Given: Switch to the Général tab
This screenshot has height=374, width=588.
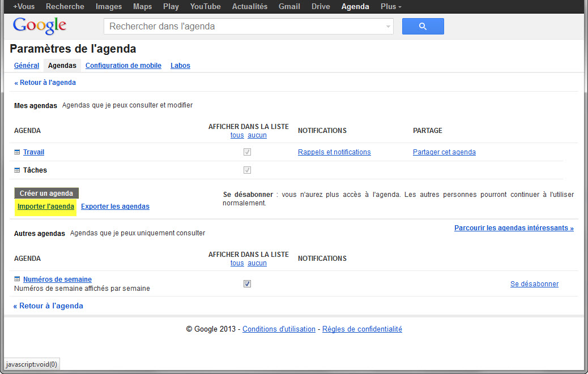Looking at the screenshot, I should (x=27, y=66).
